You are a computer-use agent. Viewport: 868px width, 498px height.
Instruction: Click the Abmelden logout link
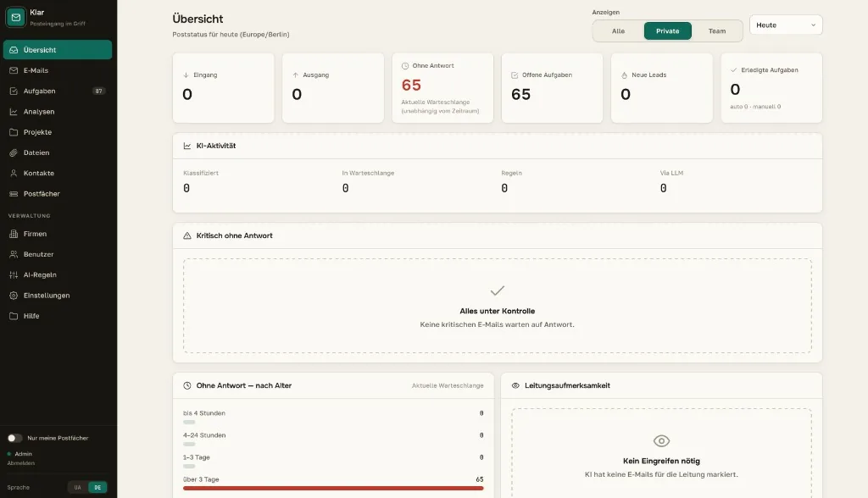[x=21, y=463]
